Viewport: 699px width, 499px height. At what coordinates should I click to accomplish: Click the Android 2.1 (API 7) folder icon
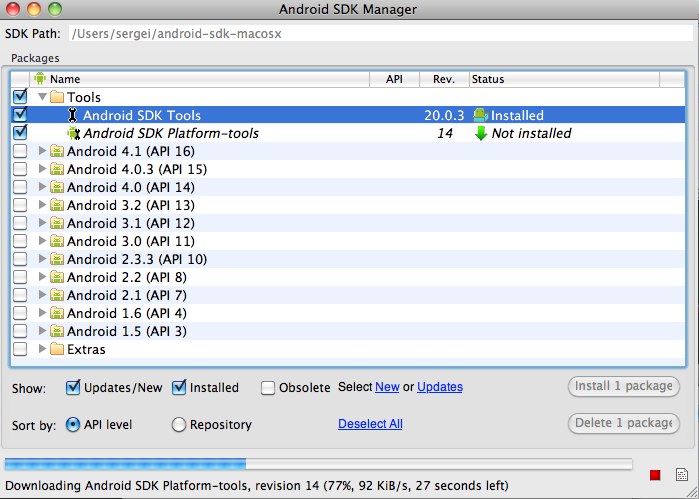coord(57,295)
